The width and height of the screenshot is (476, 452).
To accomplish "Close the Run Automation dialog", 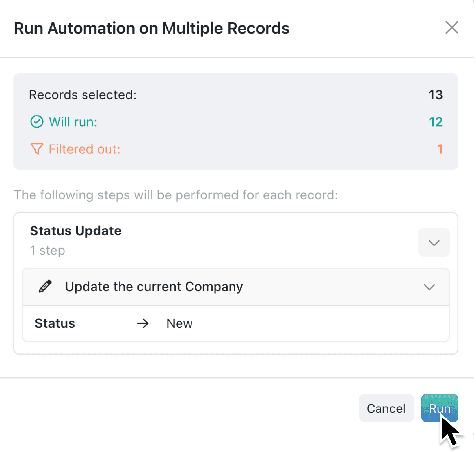I will [452, 28].
